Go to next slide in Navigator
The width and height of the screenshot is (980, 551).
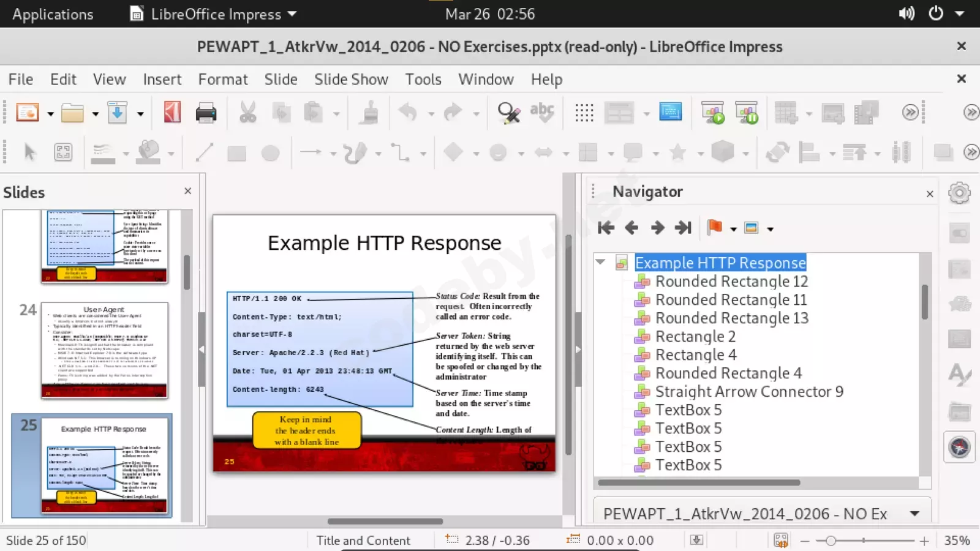[x=658, y=228]
